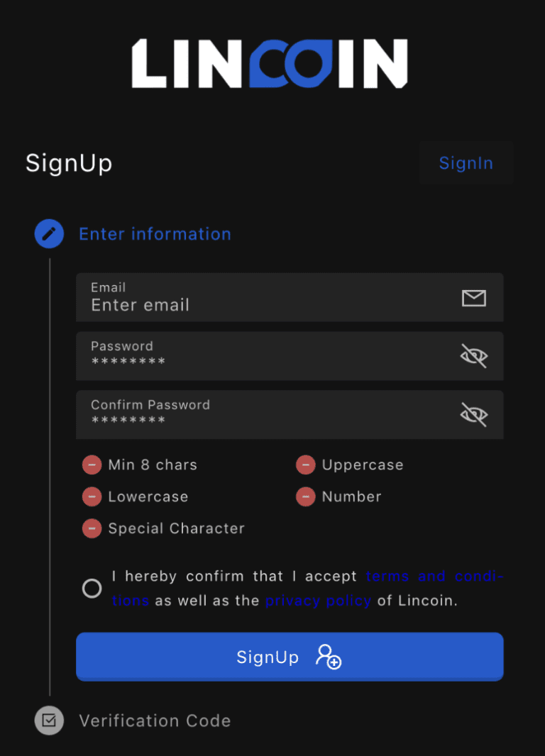The height and width of the screenshot is (756, 545).
Task: Switch to the SignIn tab
Action: tap(466, 162)
